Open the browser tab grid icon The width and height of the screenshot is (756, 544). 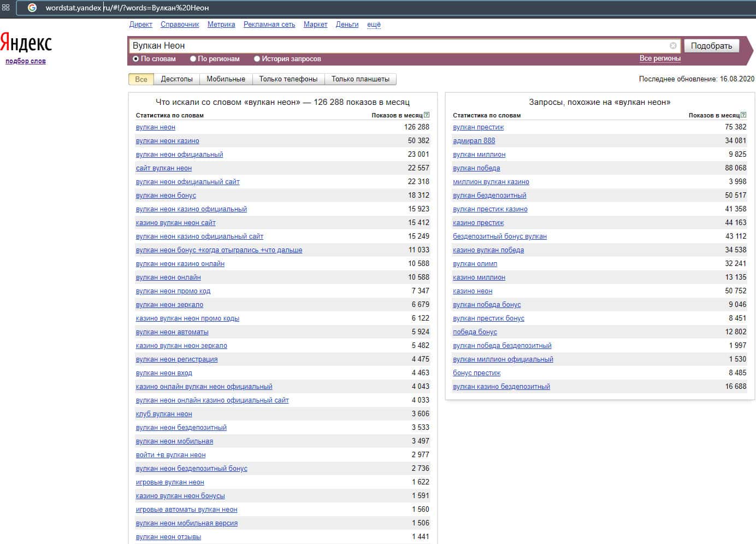pyautogui.click(x=6, y=8)
